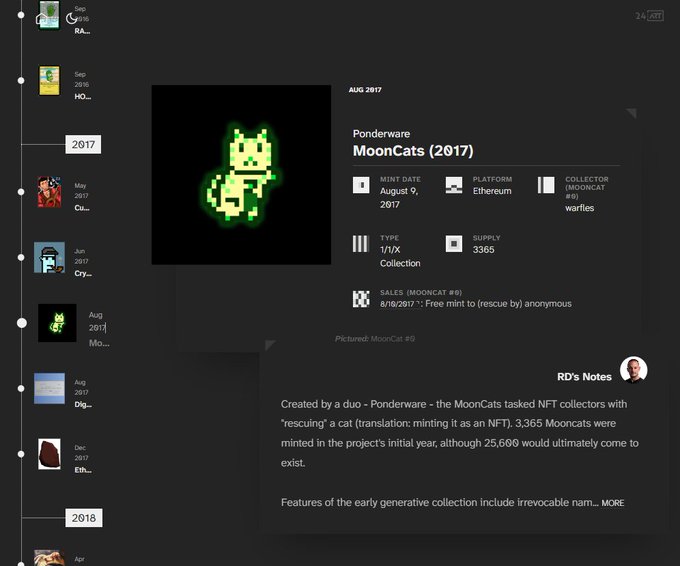Screen dimensions: 680x566
Task: Click the Mint Date icon
Action: pyautogui.click(x=361, y=185)
